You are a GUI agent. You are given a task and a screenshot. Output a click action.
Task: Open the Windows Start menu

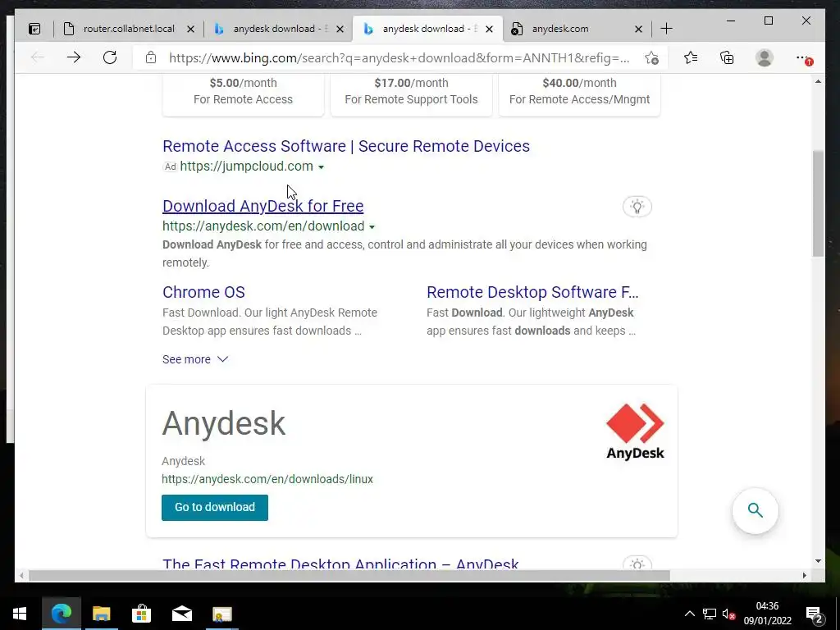20,614
